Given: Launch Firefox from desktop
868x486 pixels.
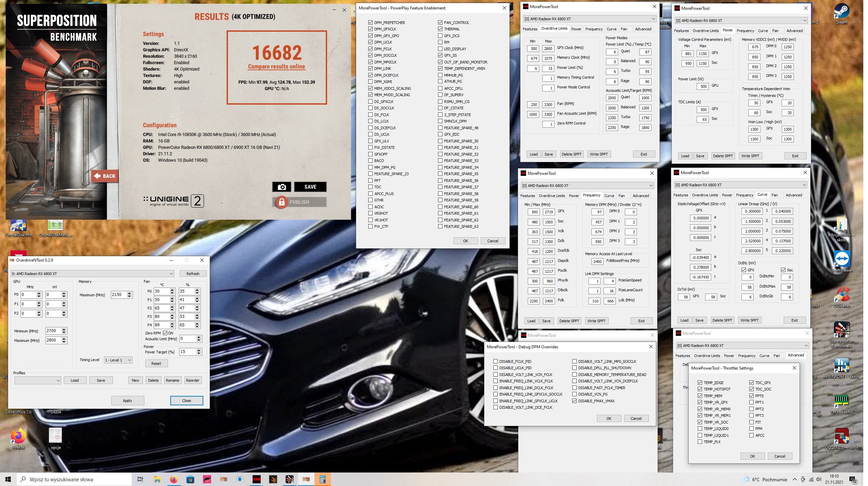Looking at the screenshot, I should [x=18, y=439].
